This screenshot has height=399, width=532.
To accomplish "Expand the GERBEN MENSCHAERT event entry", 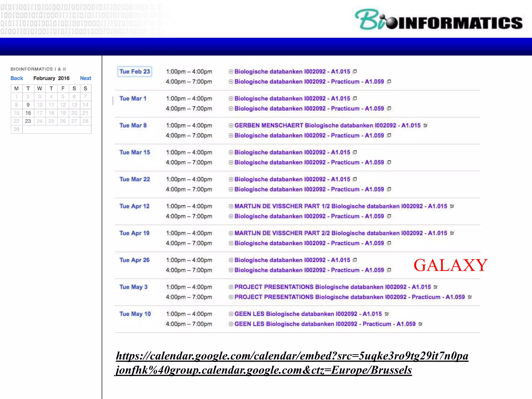I will (231, 125).
